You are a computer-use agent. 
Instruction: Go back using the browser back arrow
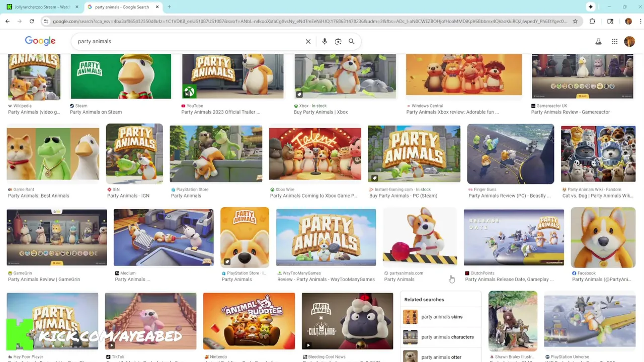point(8,21)
